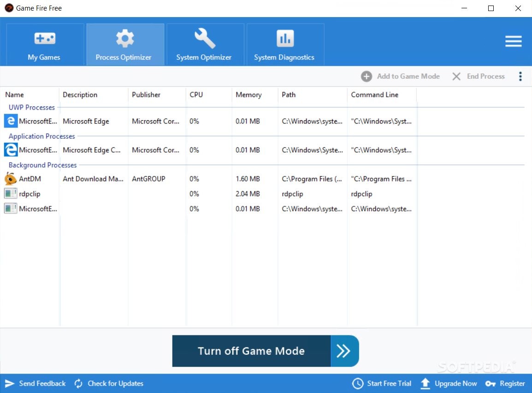Sort by the Description column header

(x=80, y=95)
